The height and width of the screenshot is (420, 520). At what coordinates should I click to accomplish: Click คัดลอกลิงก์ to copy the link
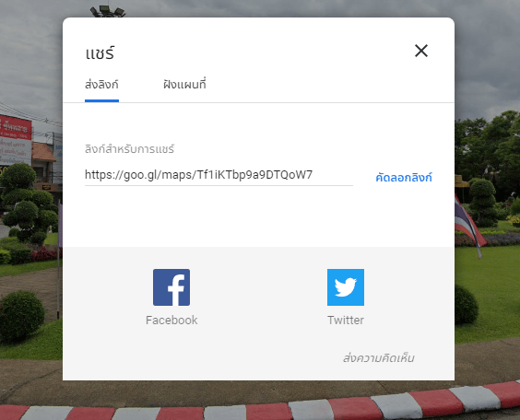pyautogui.click(x=404, y=178)
